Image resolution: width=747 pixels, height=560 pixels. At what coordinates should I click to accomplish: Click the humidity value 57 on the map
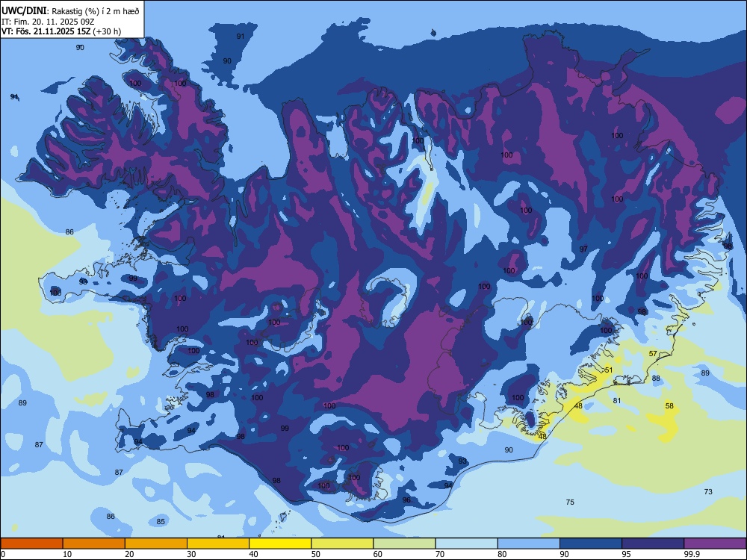tap(653, 354)
